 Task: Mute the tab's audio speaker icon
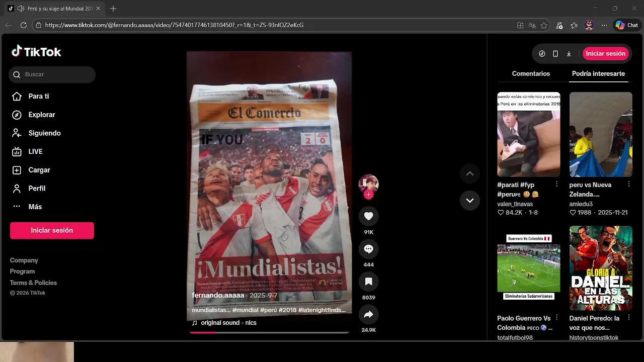click(21, 9)
